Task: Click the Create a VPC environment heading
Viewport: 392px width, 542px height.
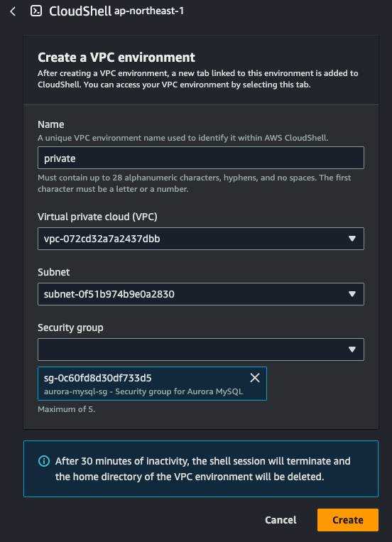Action: click(x=116, y=58)
